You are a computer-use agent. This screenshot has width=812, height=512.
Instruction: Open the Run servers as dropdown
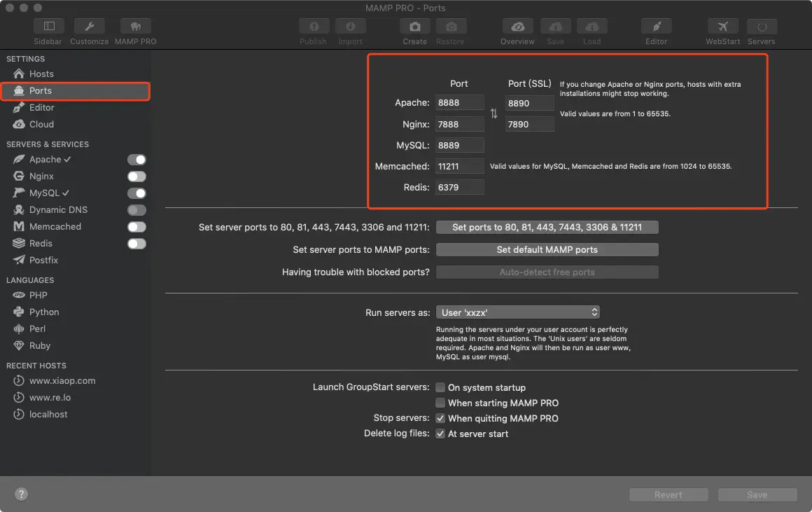tap(518, 312)
